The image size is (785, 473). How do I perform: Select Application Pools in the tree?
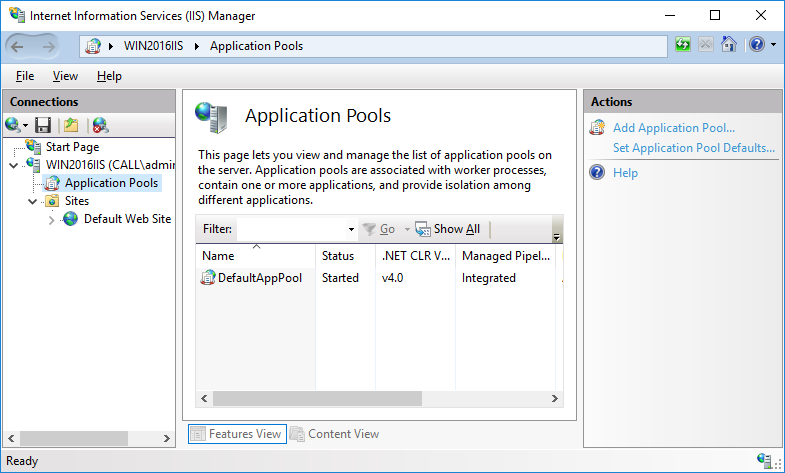click(x=111, y=183)
